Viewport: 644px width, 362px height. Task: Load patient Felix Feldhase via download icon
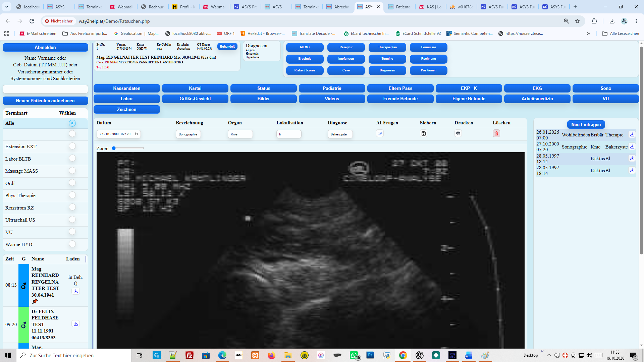coord(76,324)
